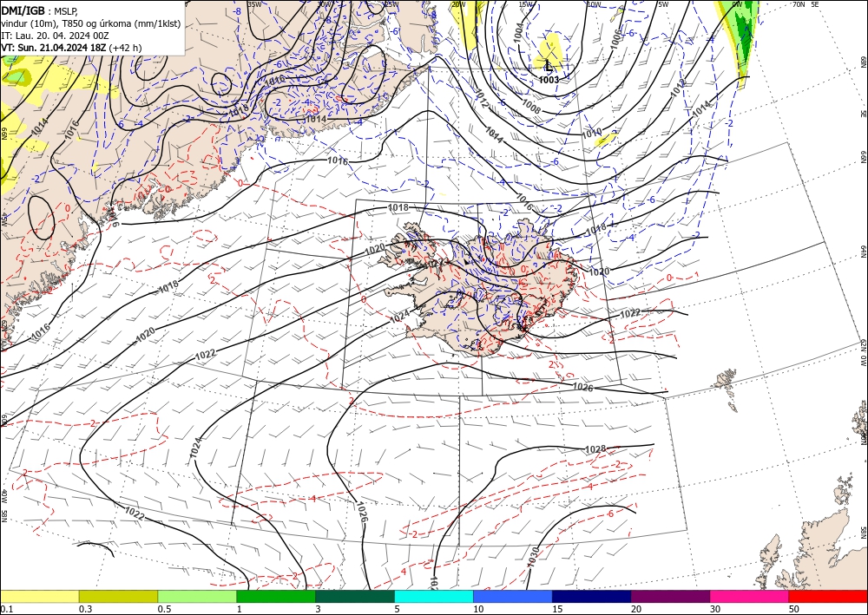Click the '1003' low pressure value
Image resolution: width=868 pixels, height=615 pixels.
coord(549,80)
